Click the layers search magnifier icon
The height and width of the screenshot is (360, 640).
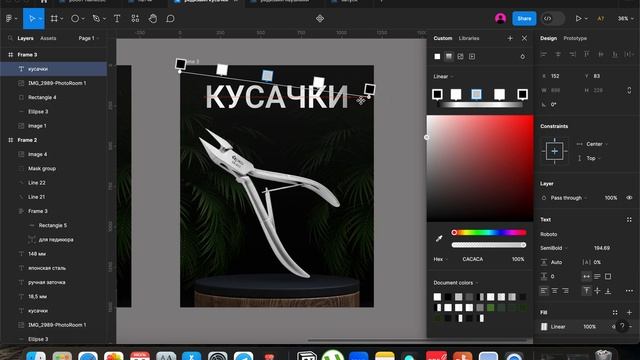(10, 38)
